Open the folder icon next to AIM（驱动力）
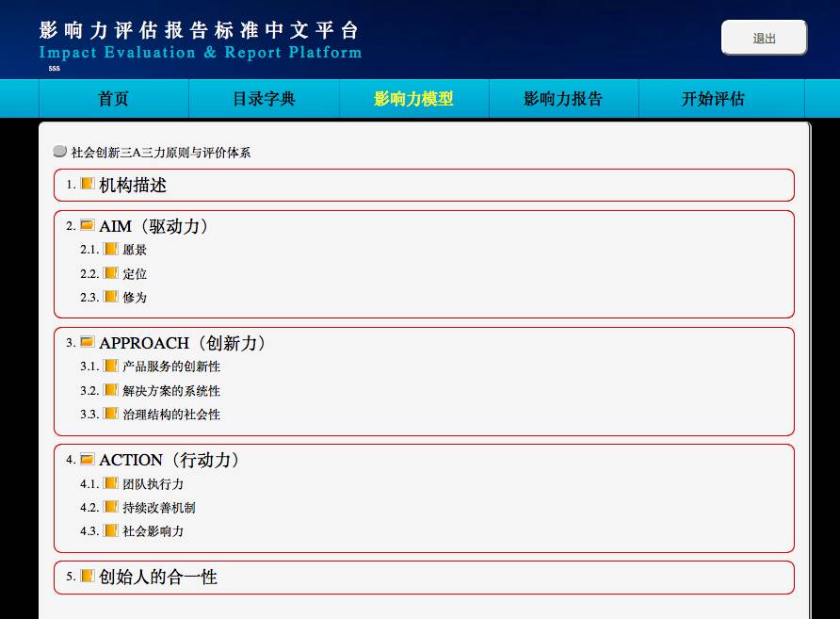The width and height of the screenshot is (840, 619). (x=86, y=225)
